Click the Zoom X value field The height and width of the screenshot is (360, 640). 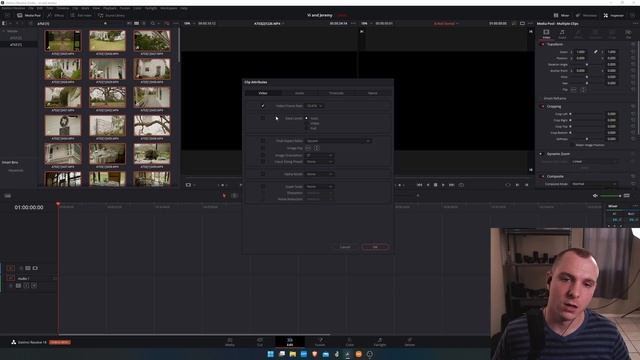tap(580, 52)
